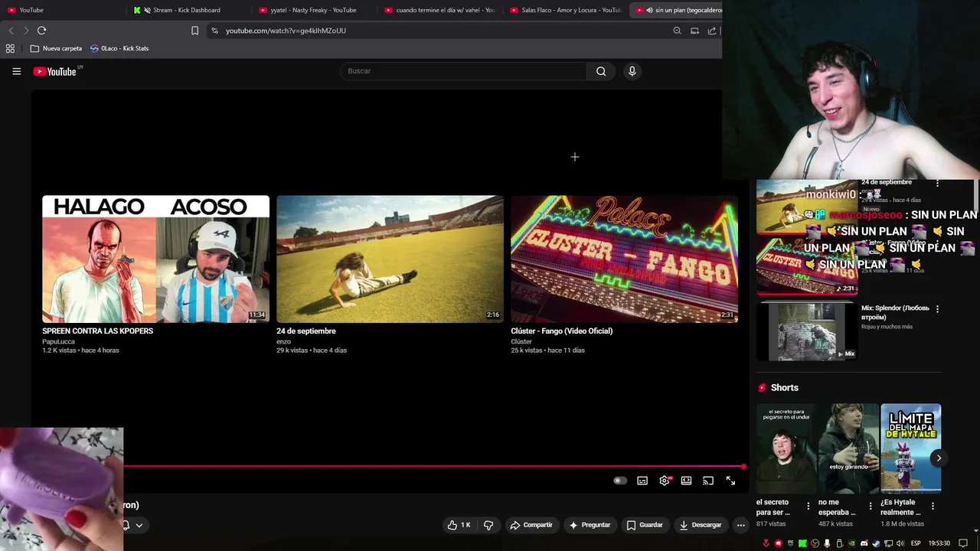Go back with the browser back arrow
This screenshot has width=980, height=551.
pos(11,31)
